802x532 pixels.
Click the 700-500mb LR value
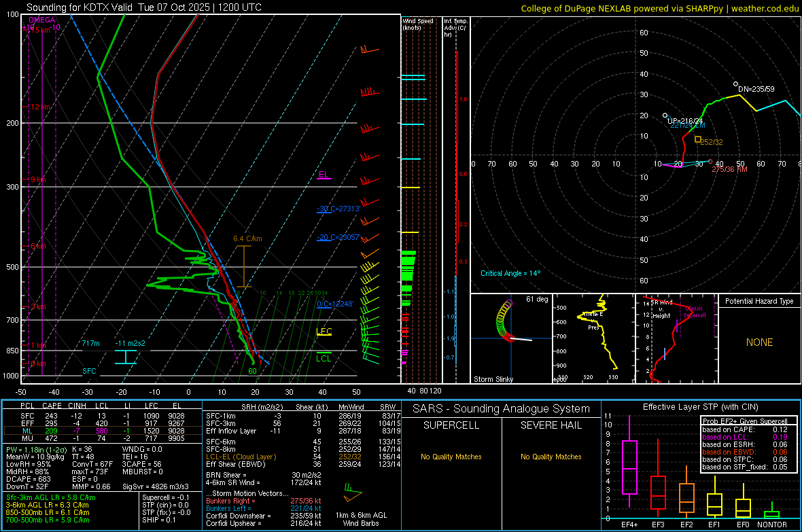click(x=48, y=520)
